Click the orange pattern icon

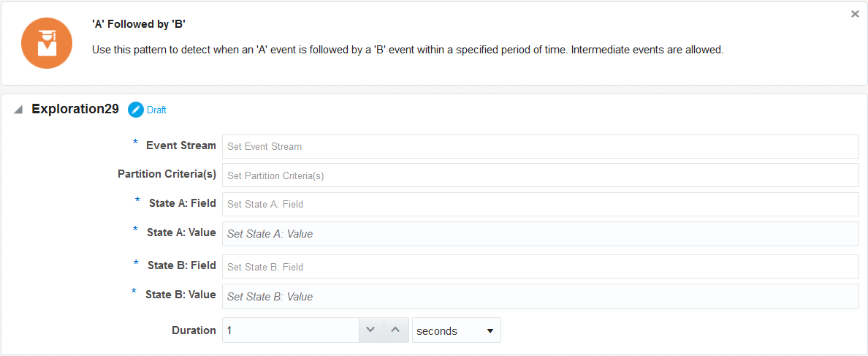(x=47, y=43)
